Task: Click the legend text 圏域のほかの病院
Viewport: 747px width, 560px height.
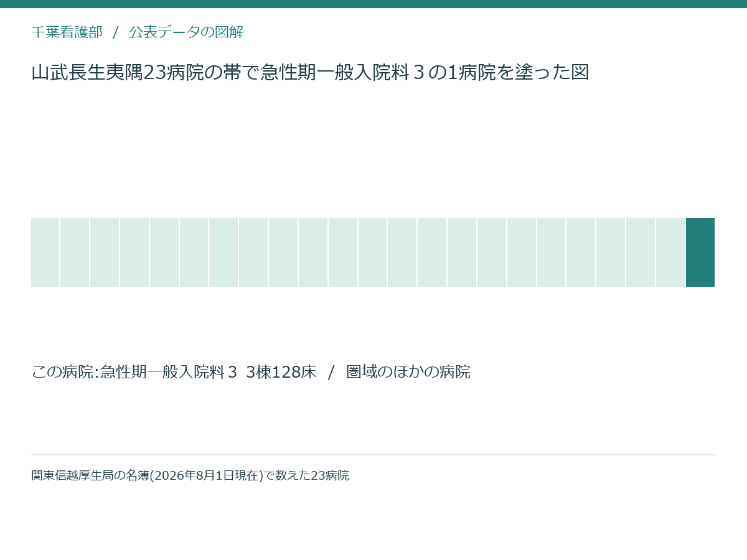Action: point(408,372)
